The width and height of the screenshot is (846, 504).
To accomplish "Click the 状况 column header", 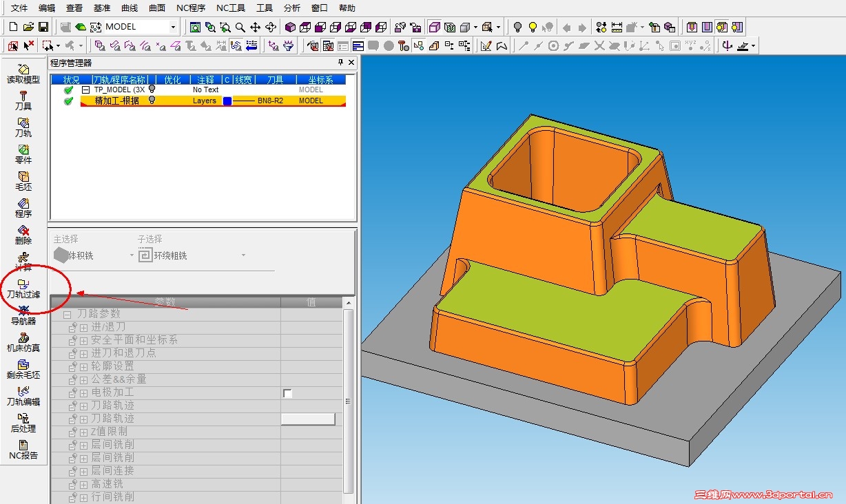I will click(71, 80).
